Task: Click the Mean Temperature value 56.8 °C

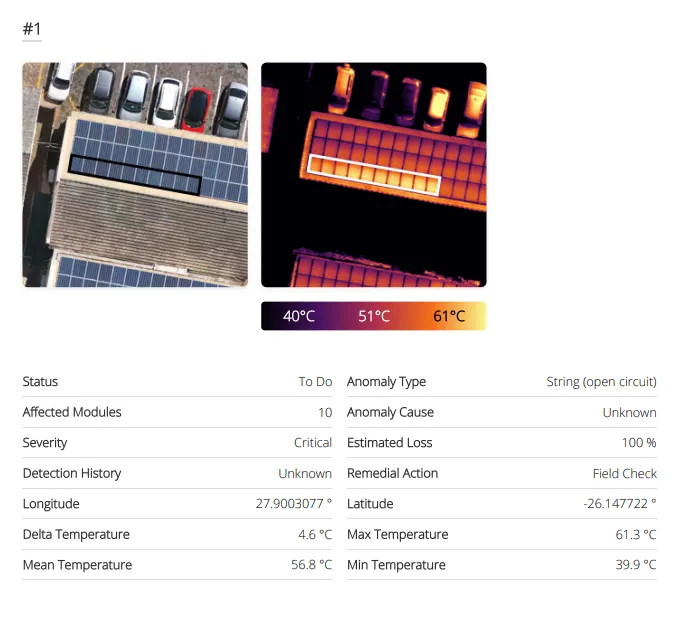Action: point(311,565)
